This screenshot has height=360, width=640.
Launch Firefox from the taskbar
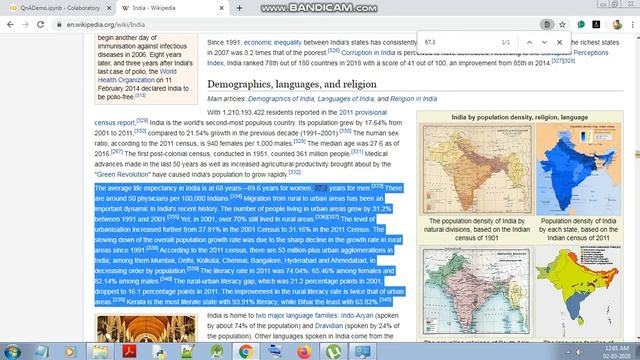pos(304,351)
